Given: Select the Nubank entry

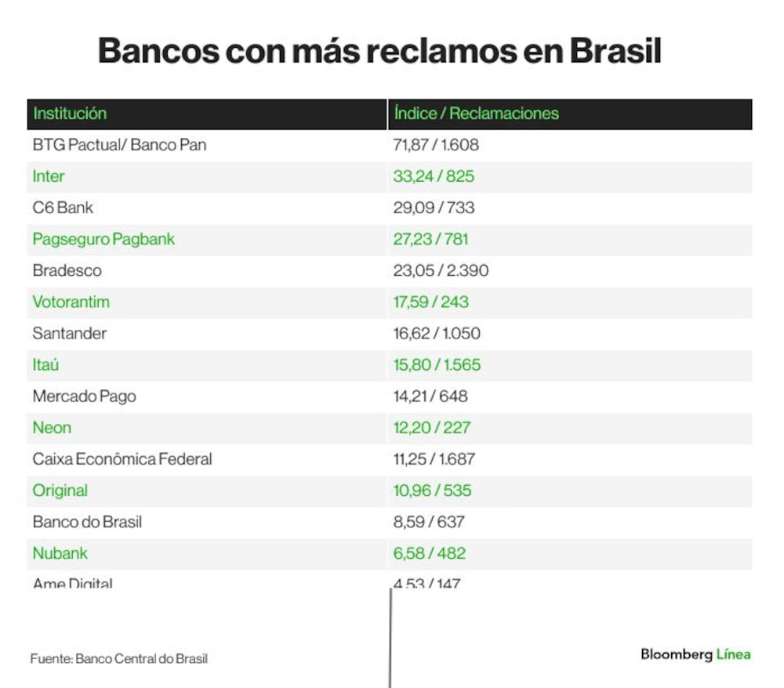Looking at the screenshot, I should (x=60, y=553).
